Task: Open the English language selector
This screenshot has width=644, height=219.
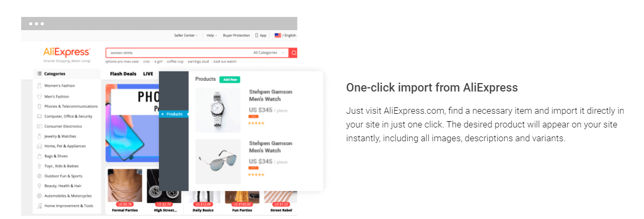Action: pos(286,35)
